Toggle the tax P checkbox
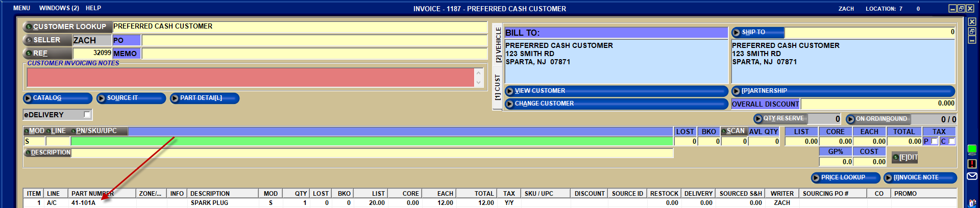Viewport: 980px width, 208px height. (x=934, y=141)
